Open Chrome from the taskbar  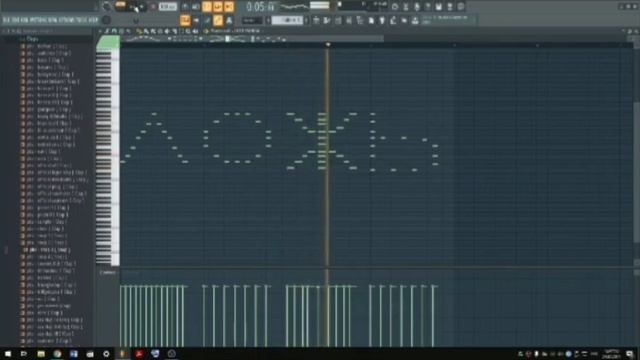tap(57, 353)
